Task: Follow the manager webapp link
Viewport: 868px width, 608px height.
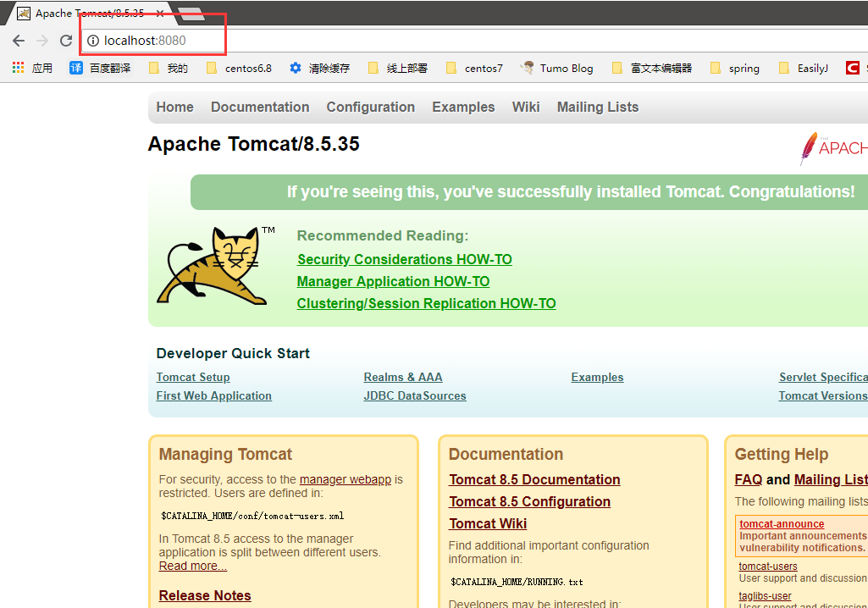Action: coord(345,479)
